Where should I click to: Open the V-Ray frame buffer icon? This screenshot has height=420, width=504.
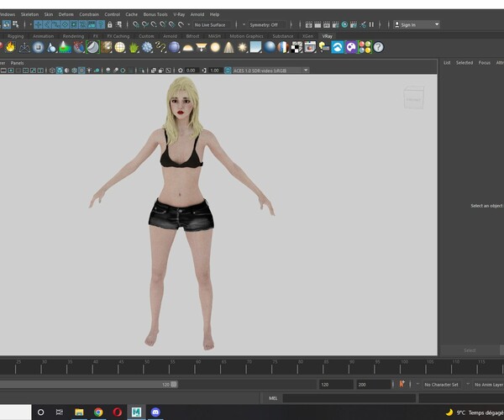click(x=310, y=48)
